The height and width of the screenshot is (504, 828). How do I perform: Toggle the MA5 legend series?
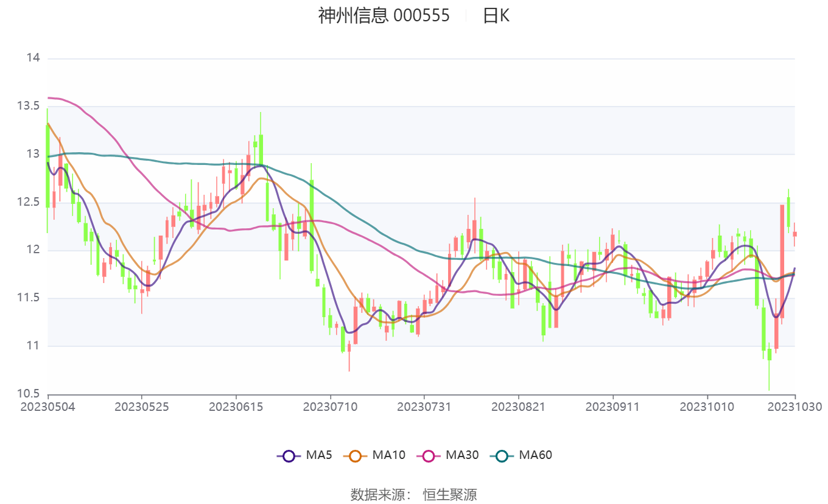304,455
